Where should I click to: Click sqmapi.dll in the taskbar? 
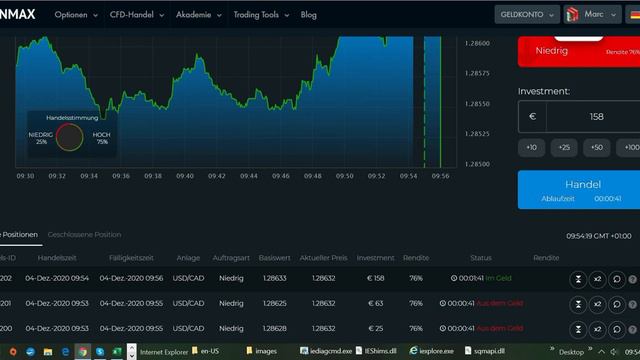click(x=484, y=351)
